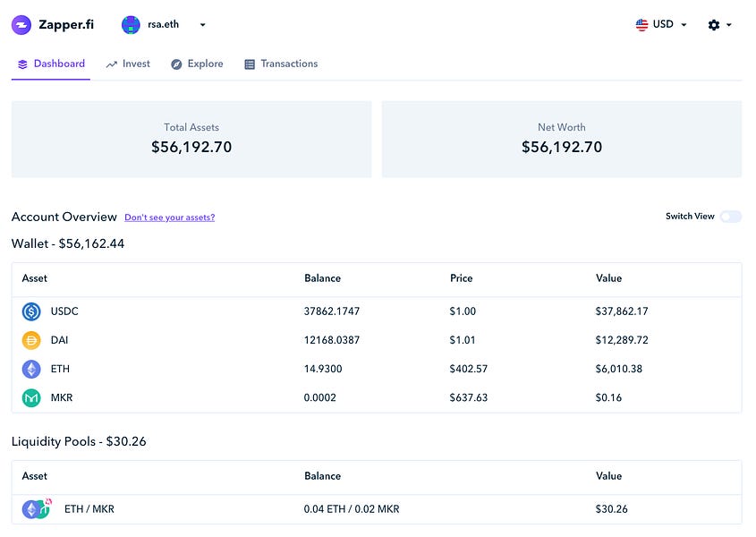Image resolution: width=756 pixels, height=537 pixels.
Task: Click the Total Assets summary card
Action: click(191, 139)
